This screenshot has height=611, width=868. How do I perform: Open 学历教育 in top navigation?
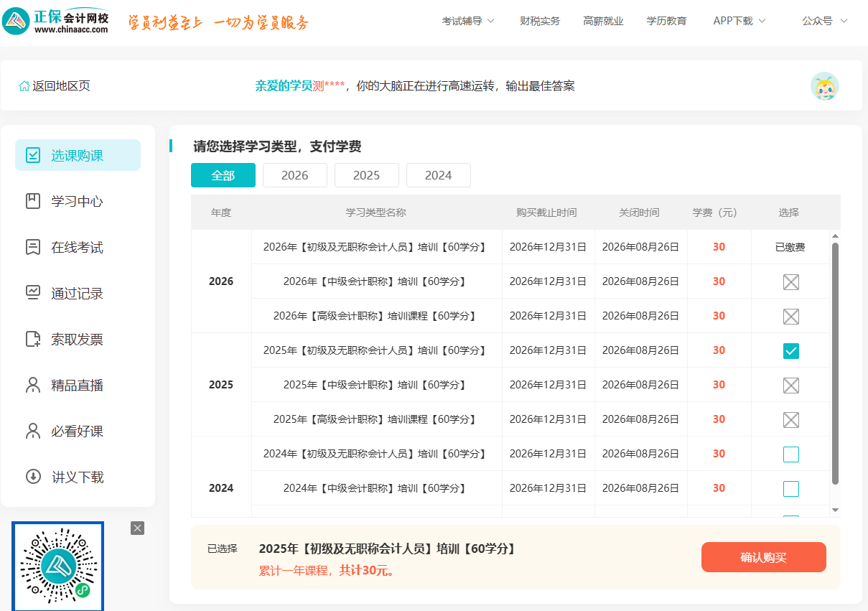(666, 21)
